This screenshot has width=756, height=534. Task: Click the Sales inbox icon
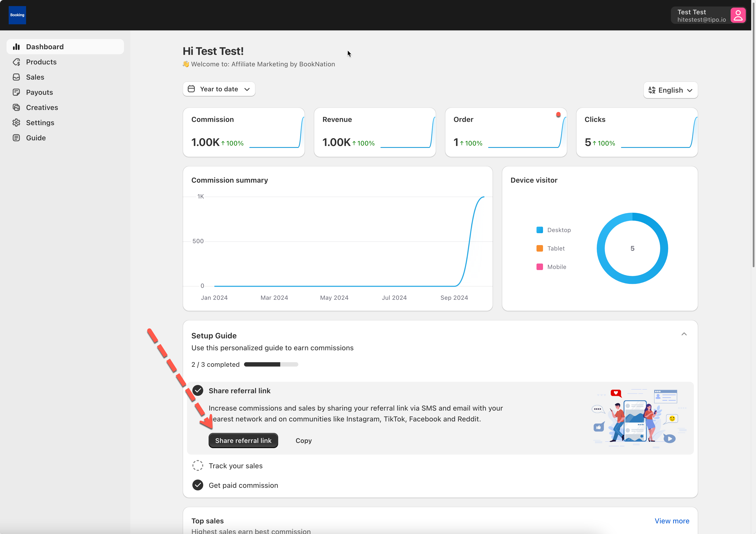pyautogui.click(x=16, y=77)
